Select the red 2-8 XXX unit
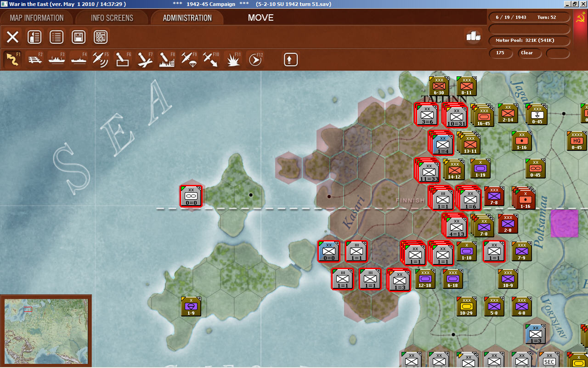This screenshot has width=588, height=368. (x=508, y=224)
